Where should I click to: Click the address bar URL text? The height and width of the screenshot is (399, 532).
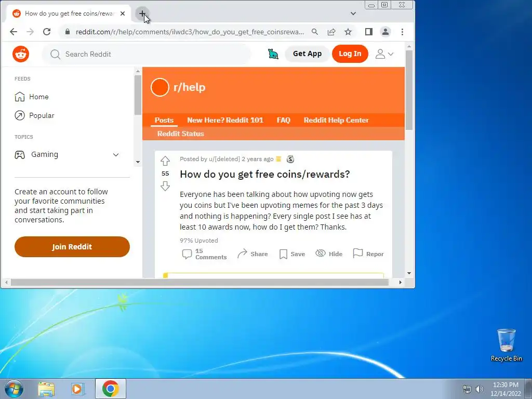(190, 32)
